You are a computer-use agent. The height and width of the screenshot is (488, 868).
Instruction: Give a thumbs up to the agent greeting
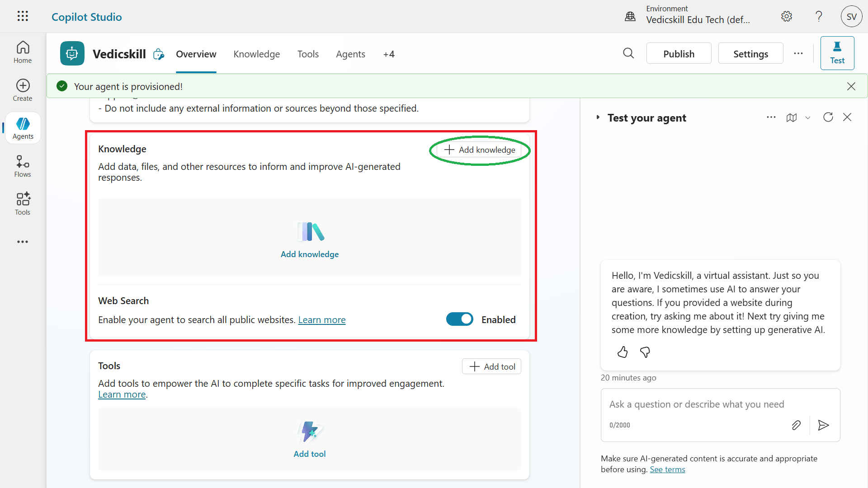coord(622,352)
